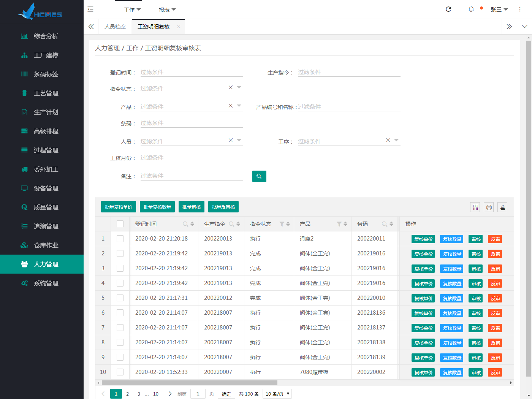Check the checkbox for row 5

pyautogui.click(x=120, y=298)
